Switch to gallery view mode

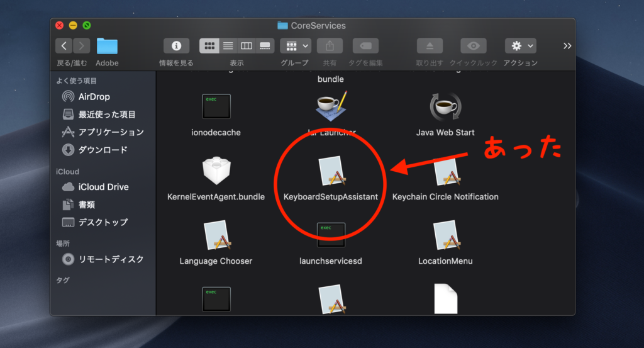pos(265,45)
